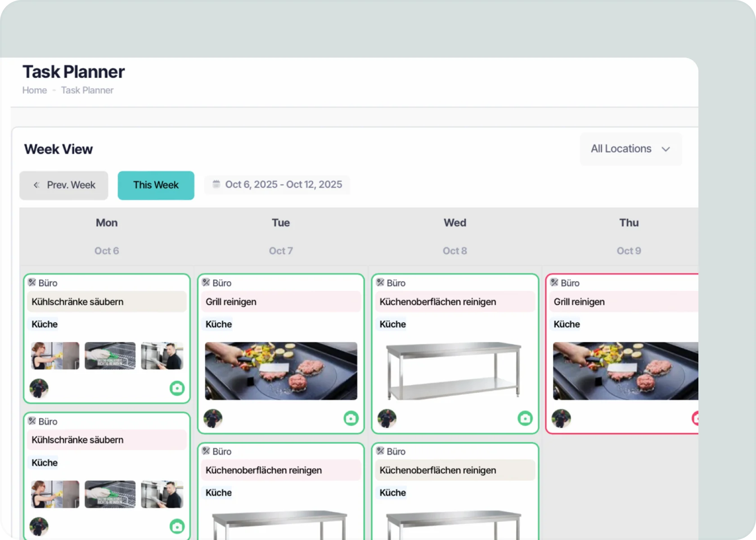Open the grill photo on Tuesday's Grill reinigen card
The width and height of the screenshot is (756, 540).
[281, 371]
